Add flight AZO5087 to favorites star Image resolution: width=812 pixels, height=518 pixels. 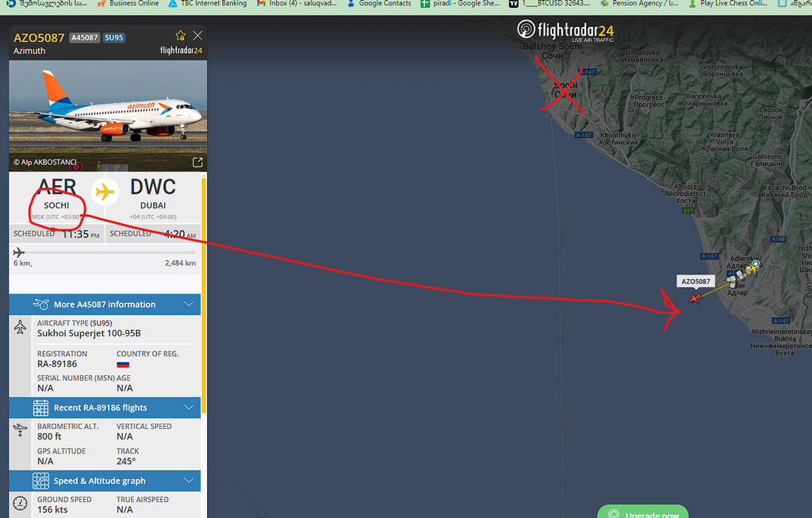180,36
